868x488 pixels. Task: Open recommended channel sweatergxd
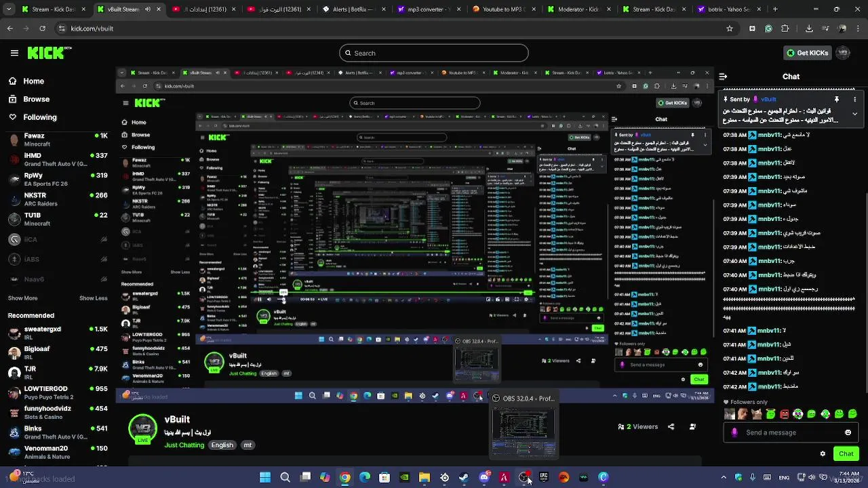[58, 333]
